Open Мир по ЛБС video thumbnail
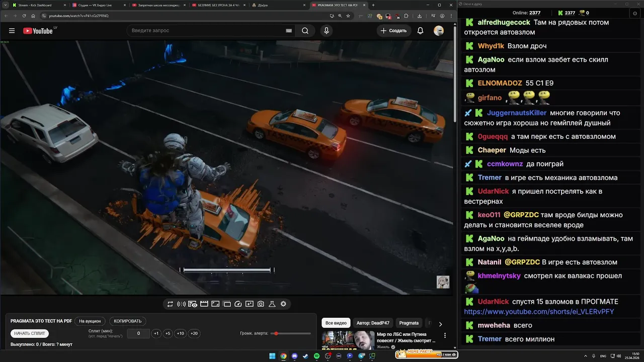Viewport: 644px width, 362px height. [x=348, y=340]
